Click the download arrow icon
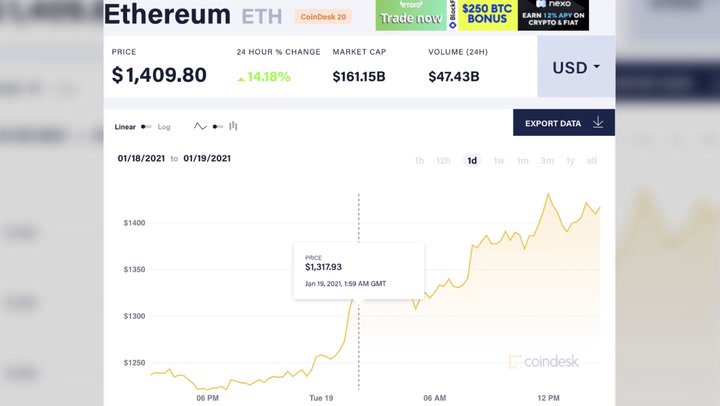This screenshot has width=720, height=406. pyautogui.click(x=598, y=123)
